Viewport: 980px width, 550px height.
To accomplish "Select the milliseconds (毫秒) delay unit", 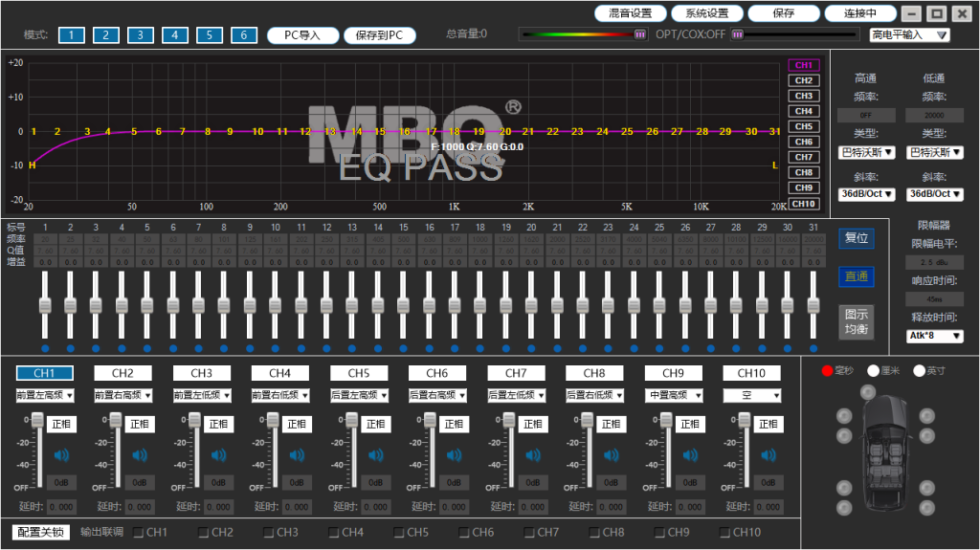I will 828,370.
